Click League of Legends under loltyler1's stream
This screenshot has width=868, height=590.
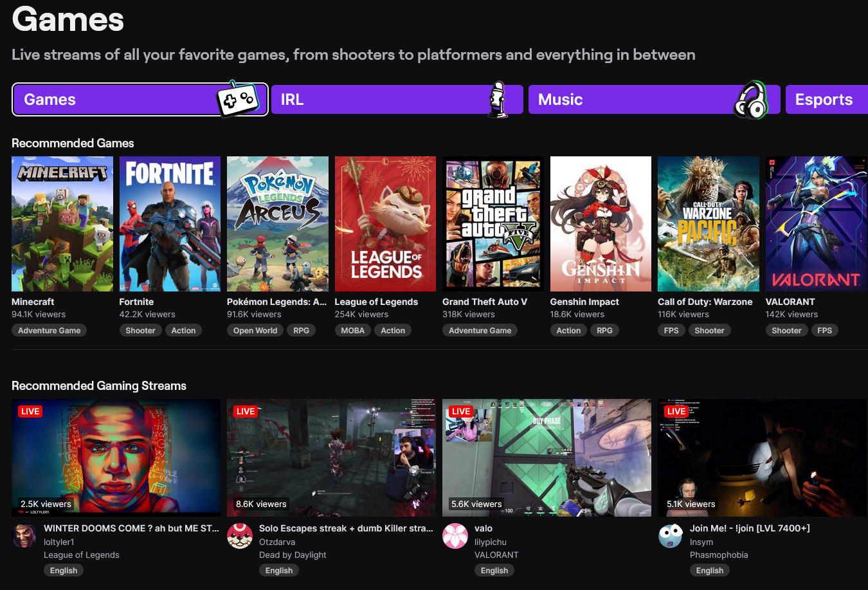point(82,555)
